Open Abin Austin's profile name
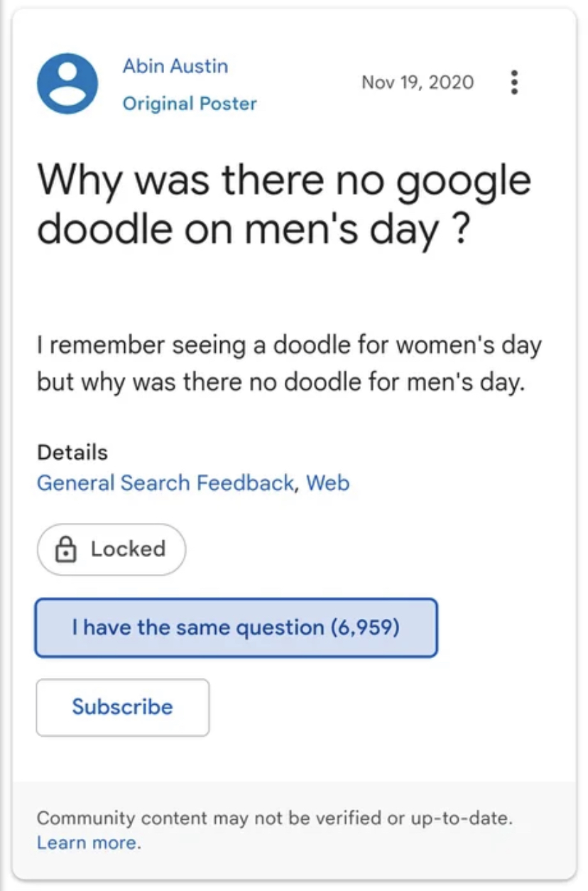The height and width of the screenshot is (891, 588). click(x=175, y=66)
